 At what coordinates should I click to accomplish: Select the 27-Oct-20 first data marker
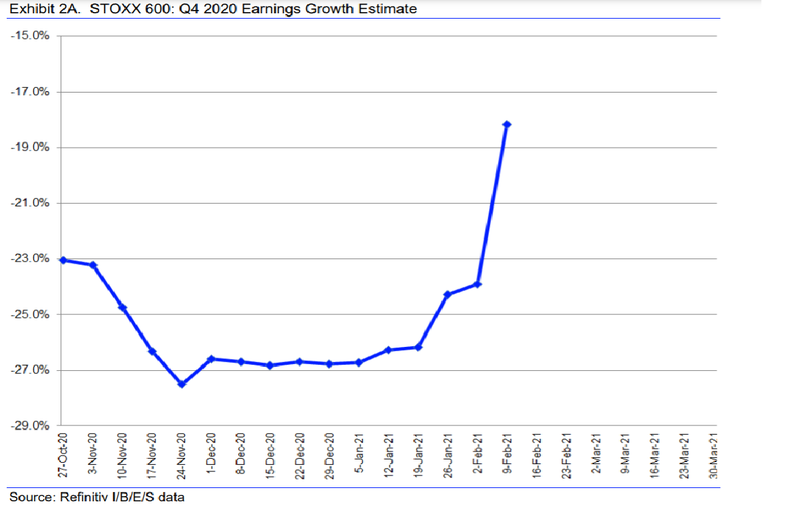click(63, 260)
